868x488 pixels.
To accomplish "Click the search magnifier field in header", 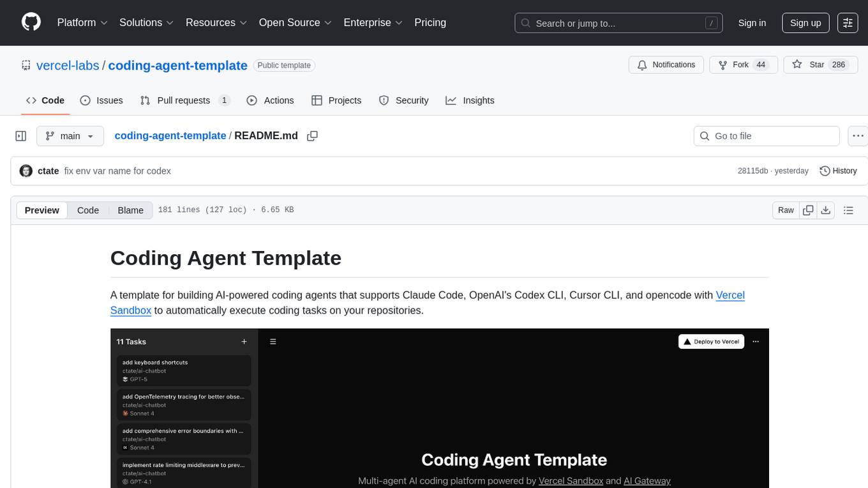I will (617, 23).
